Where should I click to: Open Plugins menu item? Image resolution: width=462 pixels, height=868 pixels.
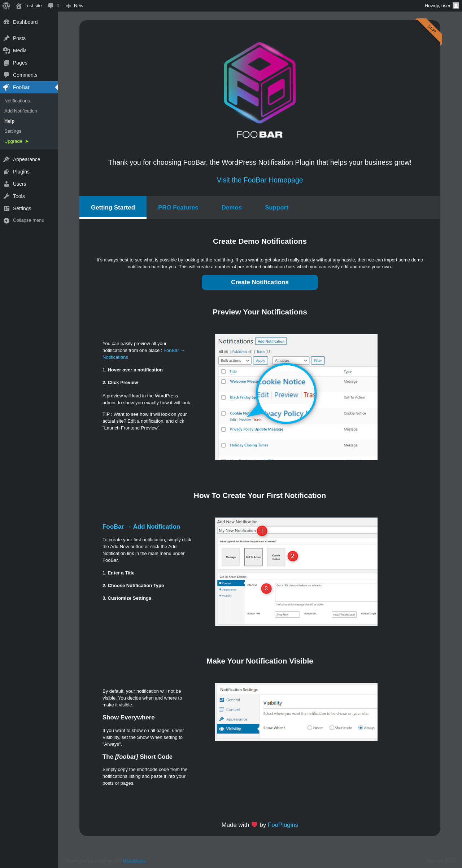(x=29, y=172)
